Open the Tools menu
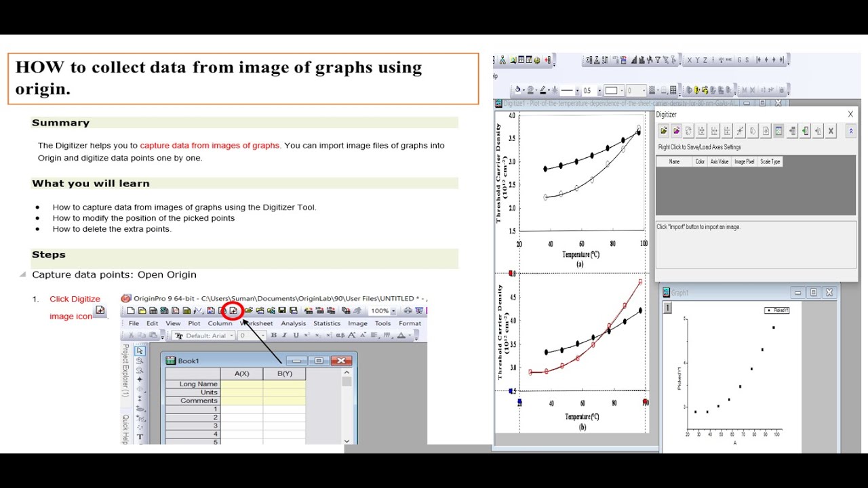 382,323
